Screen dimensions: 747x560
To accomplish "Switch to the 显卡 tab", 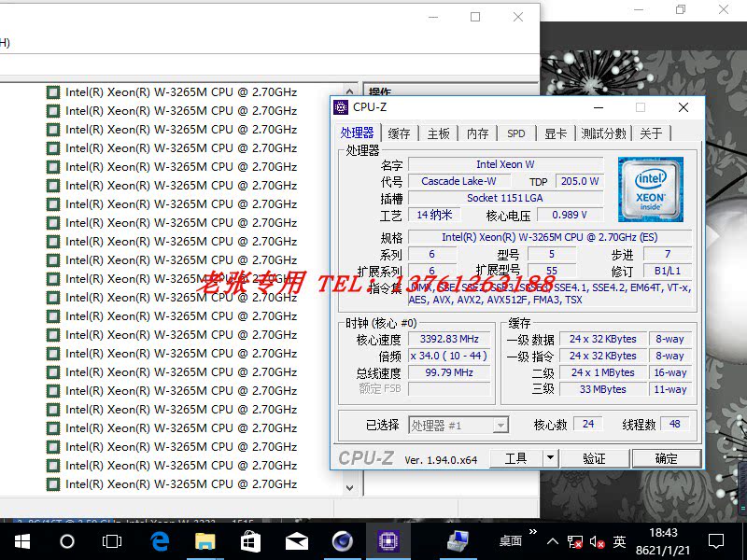I will click(x=556, y=133).
